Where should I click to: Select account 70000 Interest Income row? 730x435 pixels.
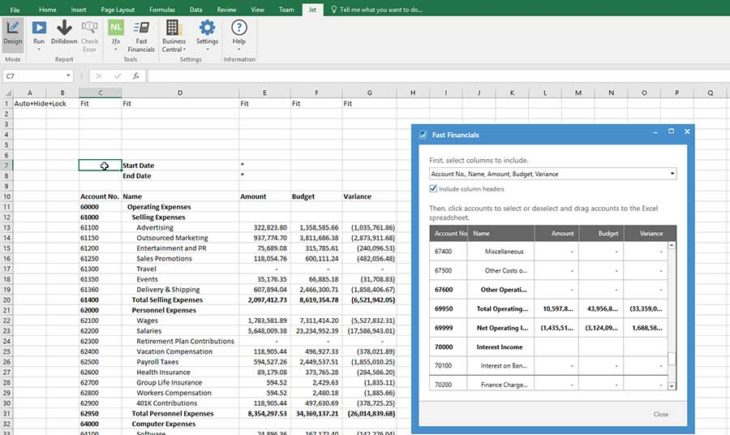(548, 347)
